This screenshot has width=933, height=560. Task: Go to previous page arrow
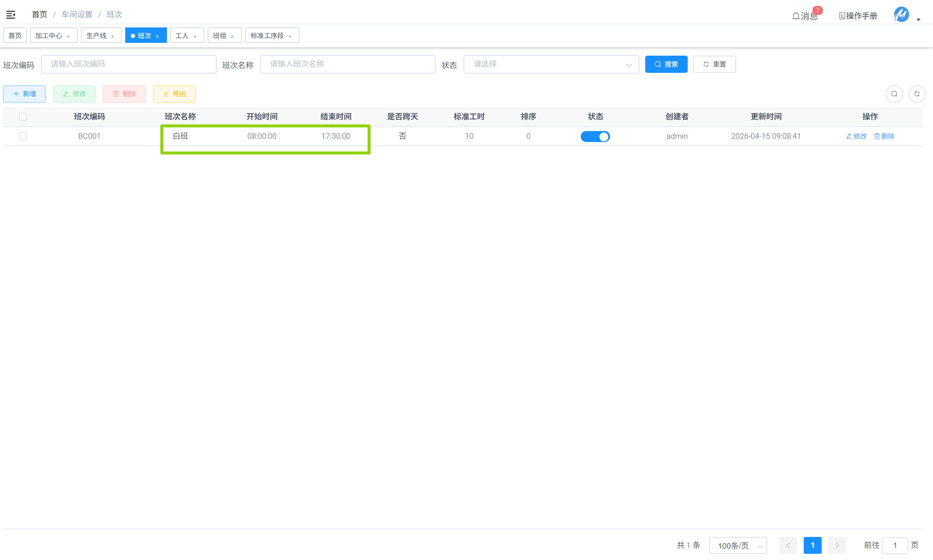[788, 545]
